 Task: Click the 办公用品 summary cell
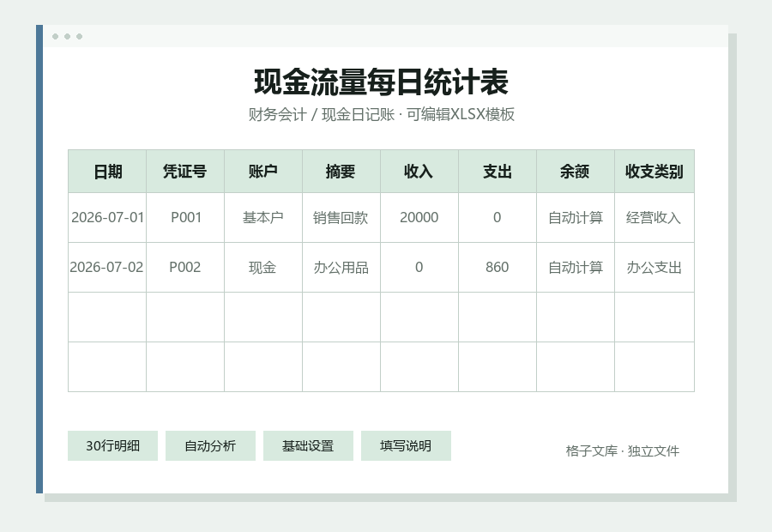341,268
